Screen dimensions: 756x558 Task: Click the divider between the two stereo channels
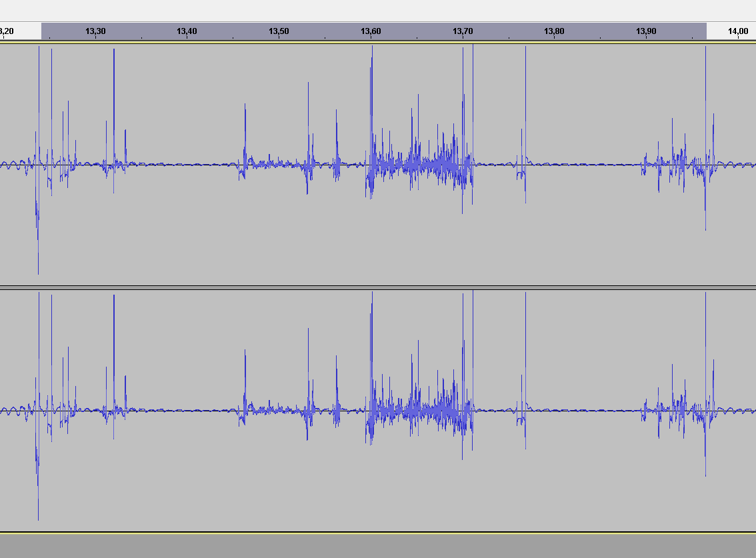click(378, 288)
